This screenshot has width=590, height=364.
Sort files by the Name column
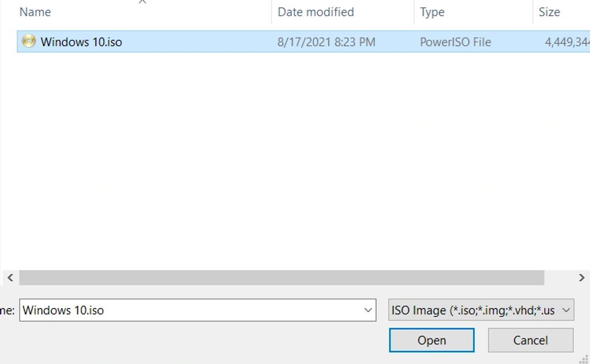(x=35, y=12)
